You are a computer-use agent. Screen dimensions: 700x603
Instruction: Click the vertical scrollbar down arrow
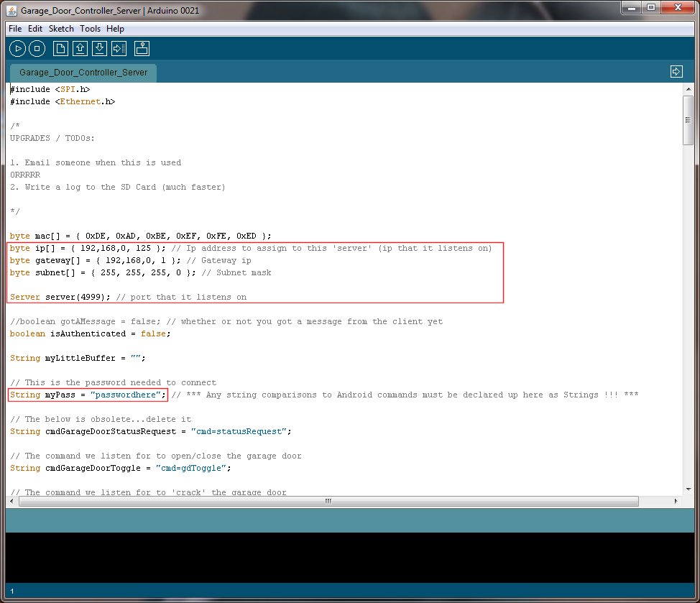[689, 489]
